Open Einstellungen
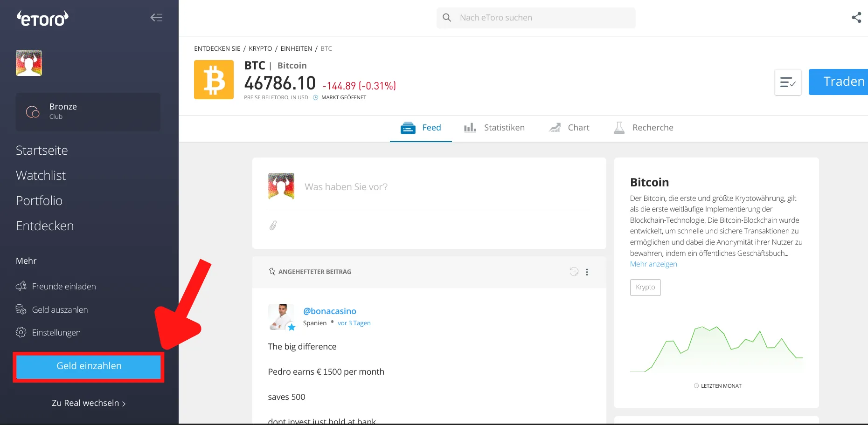 [56, 332]
